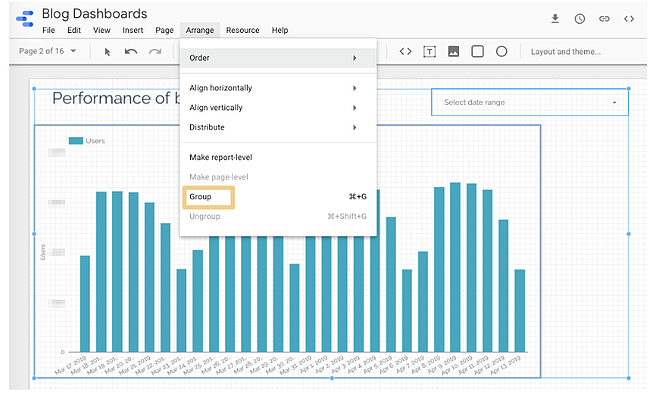Click the get link icon
Screen dimensions: 650x400
pyautogui.click(x=604, y=19)
